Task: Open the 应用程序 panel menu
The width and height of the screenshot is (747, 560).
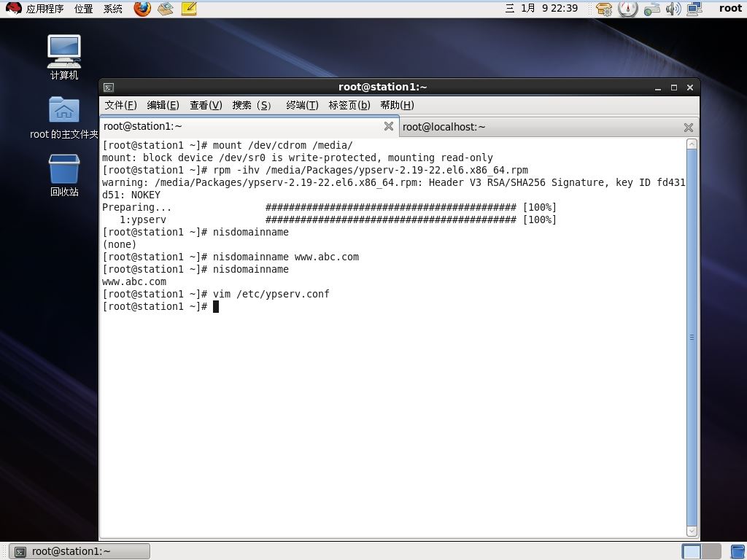Action: coord(44,9)
